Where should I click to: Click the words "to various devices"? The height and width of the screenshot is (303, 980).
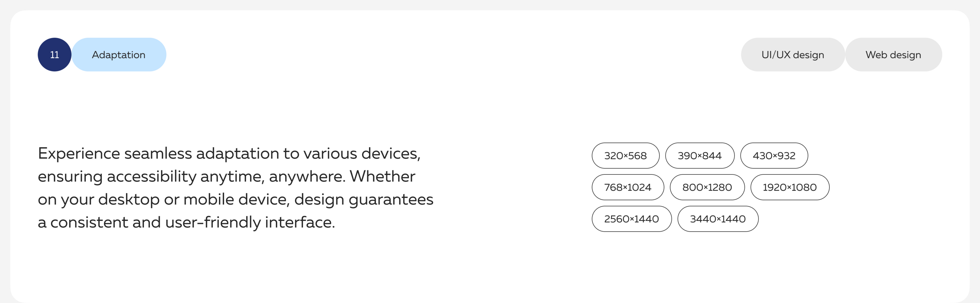coord(352,154)
